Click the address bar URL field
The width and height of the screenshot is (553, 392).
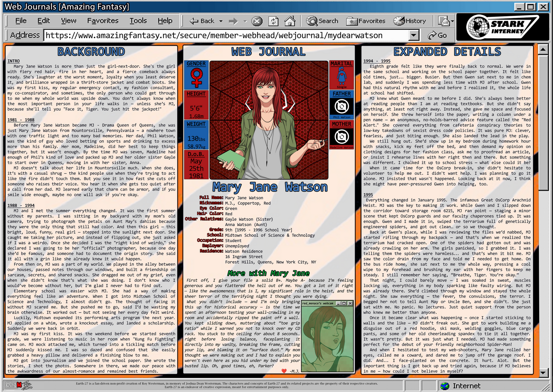click(x=226, y=35)
